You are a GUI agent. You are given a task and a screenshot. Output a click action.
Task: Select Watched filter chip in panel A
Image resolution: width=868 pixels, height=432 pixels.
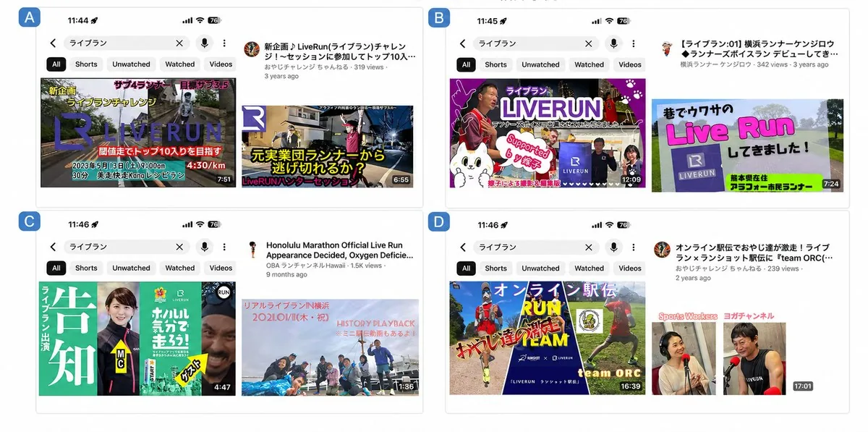pyautogui.click(x=180, y=64)
